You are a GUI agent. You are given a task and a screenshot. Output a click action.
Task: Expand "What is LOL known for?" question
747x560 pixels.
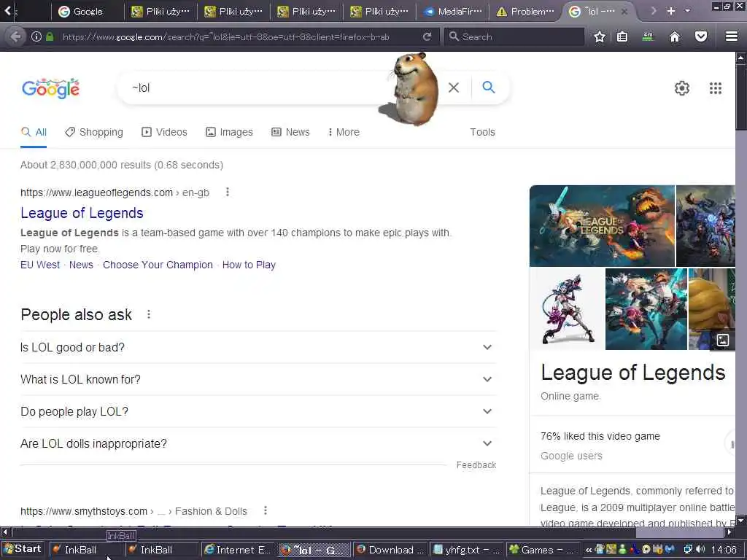tap(258, 379)
